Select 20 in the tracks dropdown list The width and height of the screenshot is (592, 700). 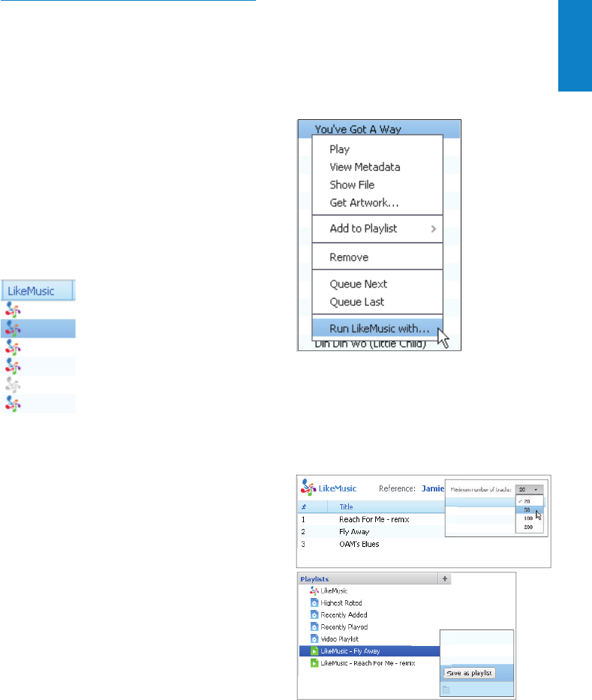(530, 501)
